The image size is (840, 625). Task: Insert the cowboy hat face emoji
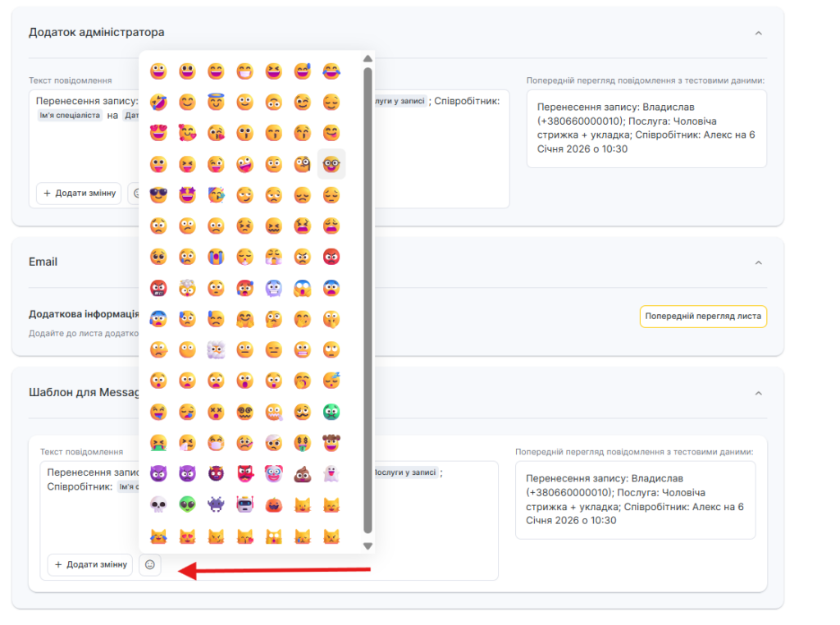331,443
